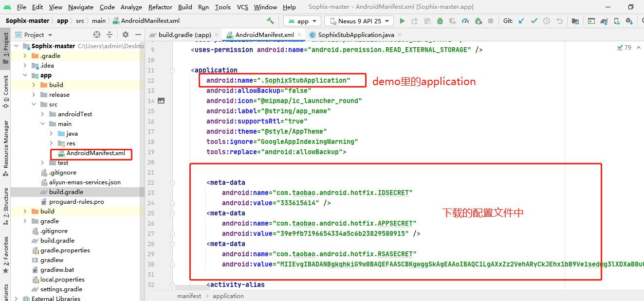Screen dimensions: 644x301
Task: Collapse the app module node
Action: point(25,75)
